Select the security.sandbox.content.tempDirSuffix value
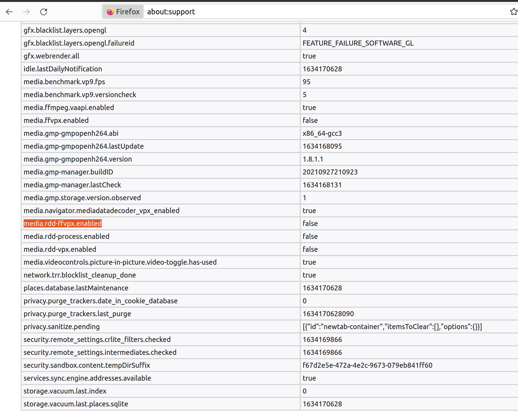Image resolution: width=518 pixels, height=420 pixels. pyautogui.click(x=367, y=365)
